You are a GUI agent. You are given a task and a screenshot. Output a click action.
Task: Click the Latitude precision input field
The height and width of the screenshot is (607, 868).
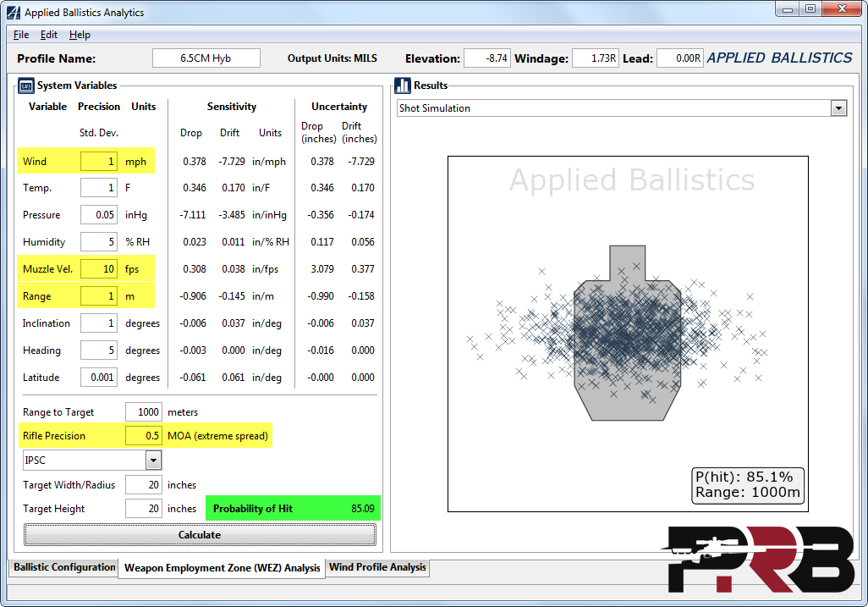pyautogui.click(x=98, y=378)
